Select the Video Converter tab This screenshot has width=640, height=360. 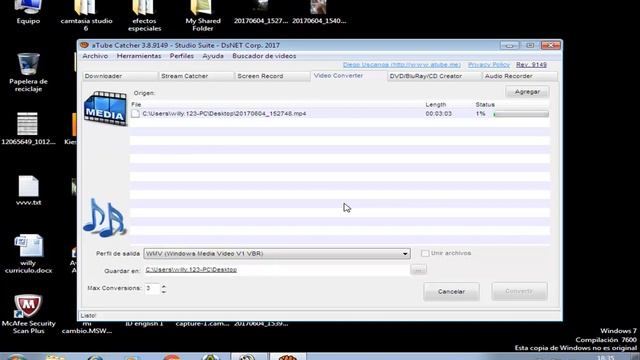tap(349, 76)
